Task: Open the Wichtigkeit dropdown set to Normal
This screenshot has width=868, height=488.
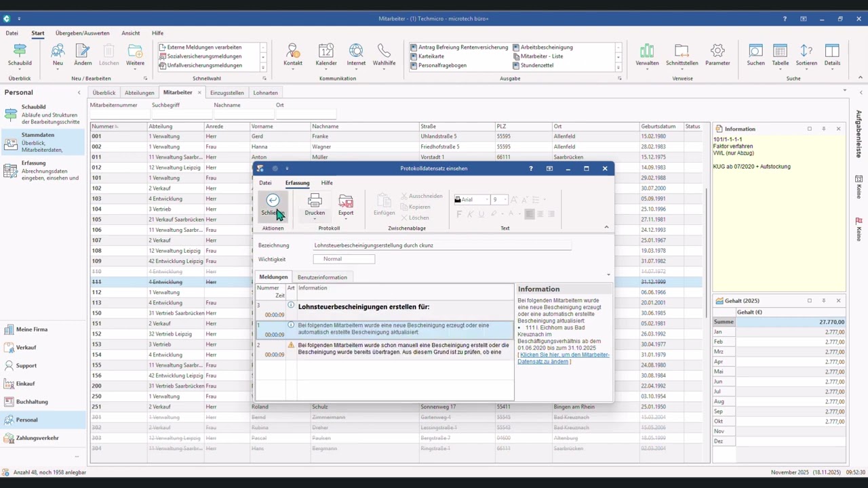Action: (344, 259)
